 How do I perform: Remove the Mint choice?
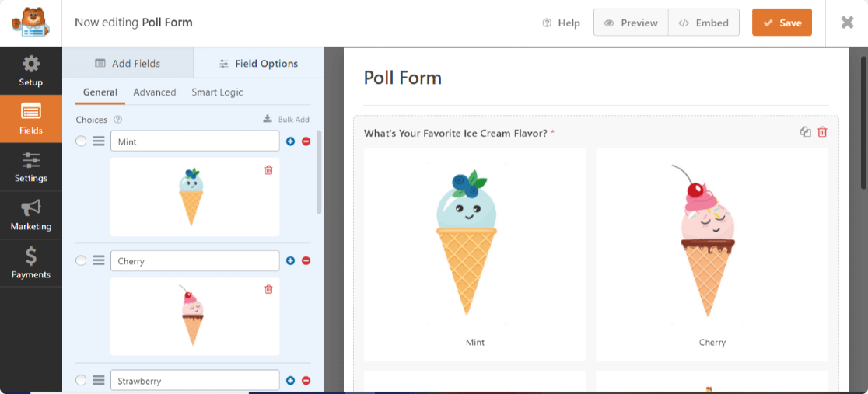[x=306, y=141]
